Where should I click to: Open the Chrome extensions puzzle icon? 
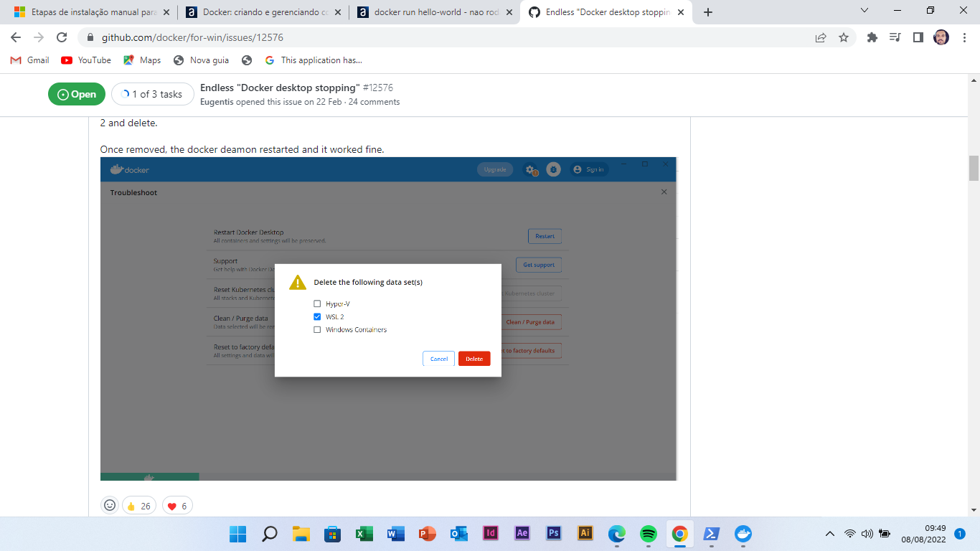872,37
